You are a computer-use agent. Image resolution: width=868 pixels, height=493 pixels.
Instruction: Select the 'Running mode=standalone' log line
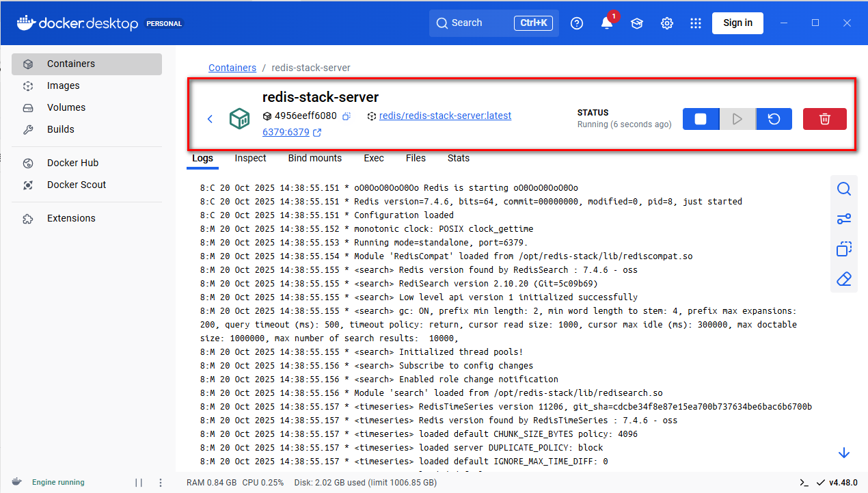coord(364,242)
